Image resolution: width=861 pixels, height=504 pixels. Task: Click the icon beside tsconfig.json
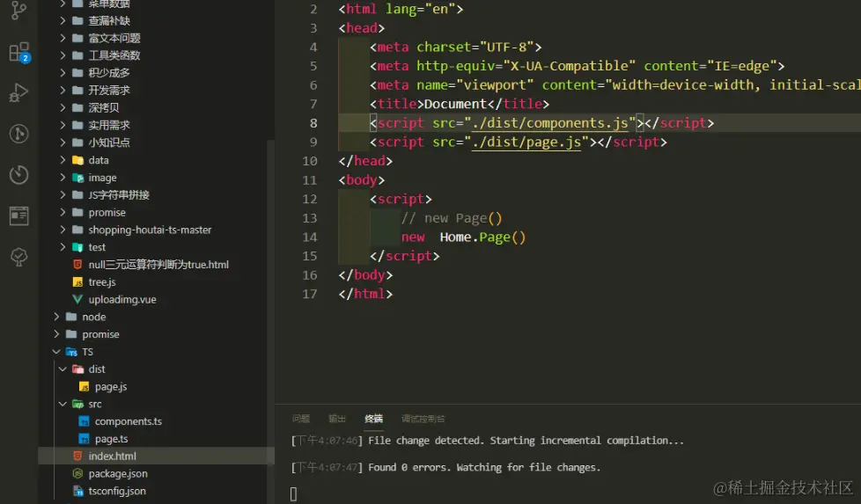(x=78, y=491)
